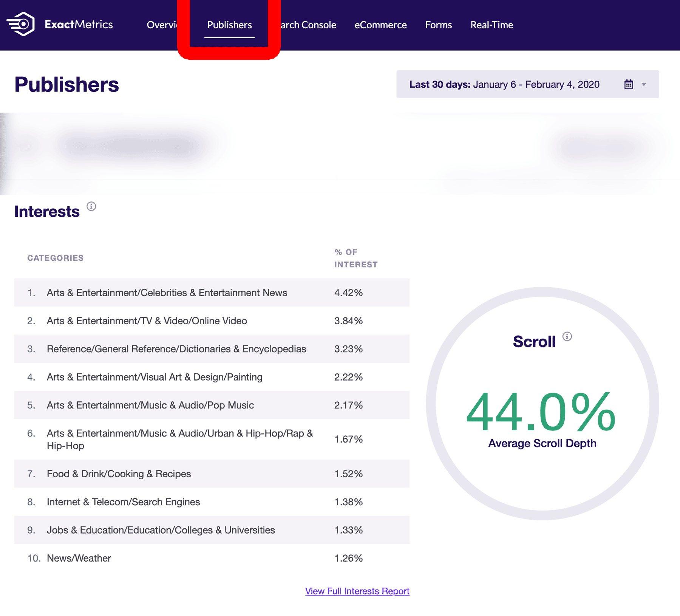Go to the eCommerce tab

[x=380, y=25]
